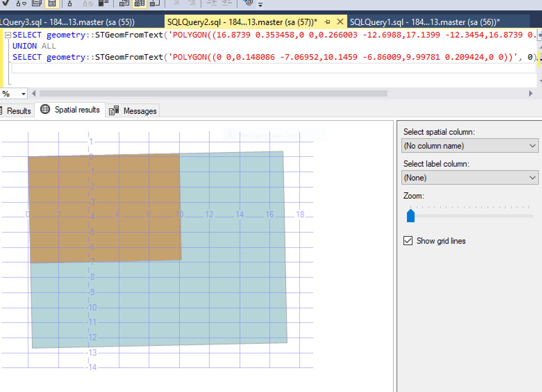Uncheck the Show grid lines checkbox
This screenshot has width=542, height=392.
408,241
